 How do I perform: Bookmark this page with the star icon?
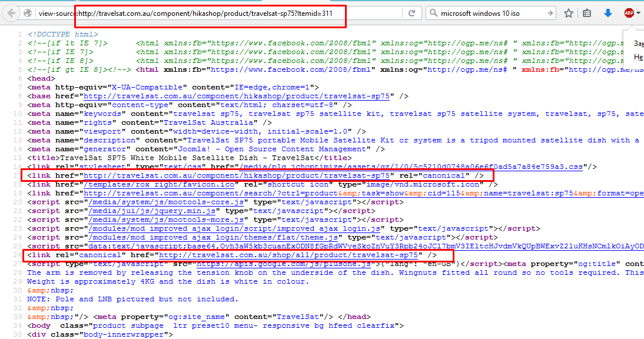[x=569, y=13]
